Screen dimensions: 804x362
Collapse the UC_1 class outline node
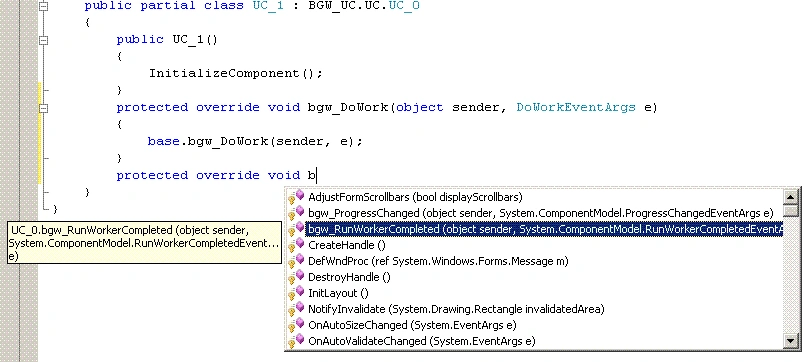pyautogui.click(x=44, y=7)
